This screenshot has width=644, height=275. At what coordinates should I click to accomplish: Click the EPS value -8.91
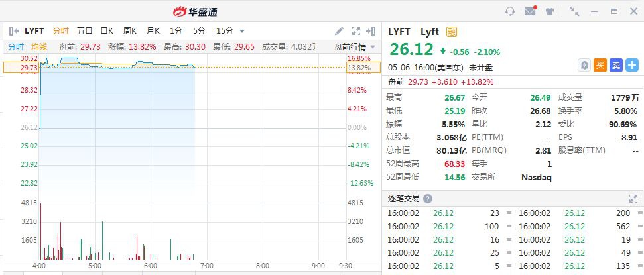[627, 138]
